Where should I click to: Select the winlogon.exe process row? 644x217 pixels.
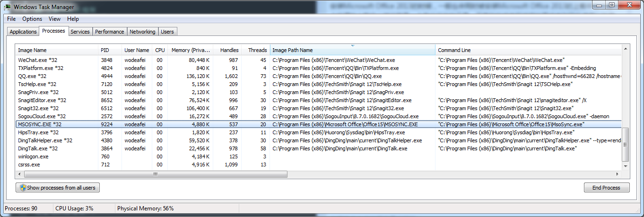pyautogui.click(x=318, y=156)
